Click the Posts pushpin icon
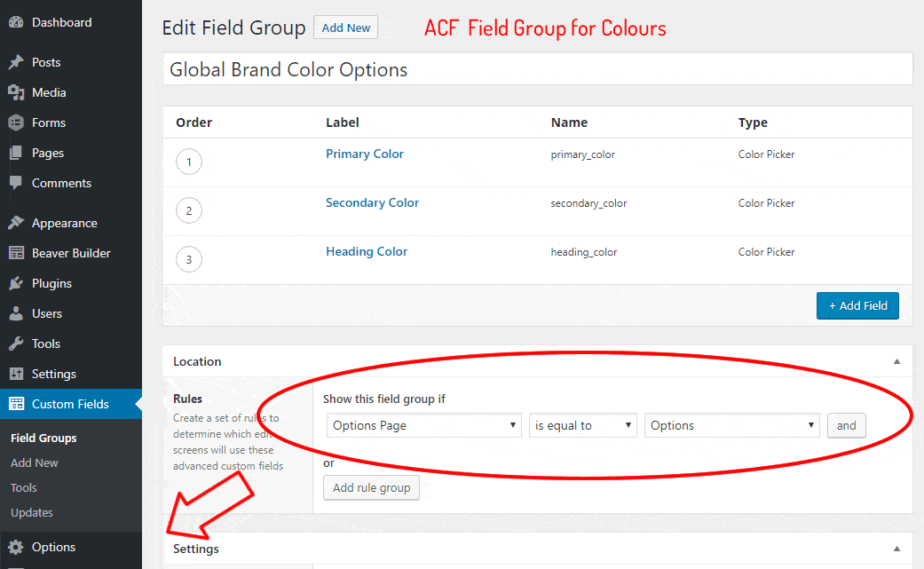 16,62
